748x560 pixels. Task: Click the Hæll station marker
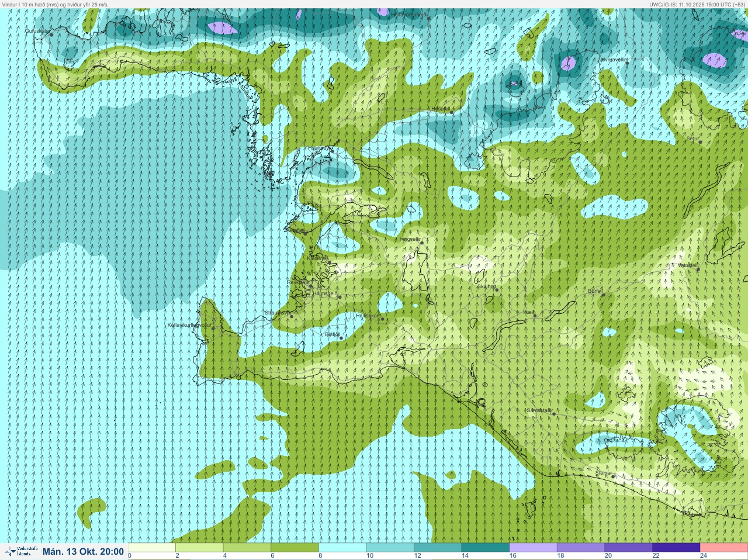point(535,316)
